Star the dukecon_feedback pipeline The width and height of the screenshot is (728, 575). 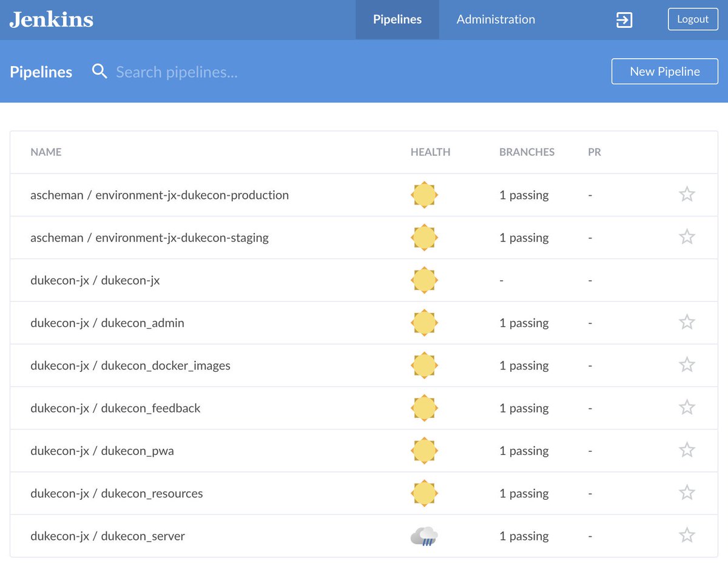tap(687, 407)
